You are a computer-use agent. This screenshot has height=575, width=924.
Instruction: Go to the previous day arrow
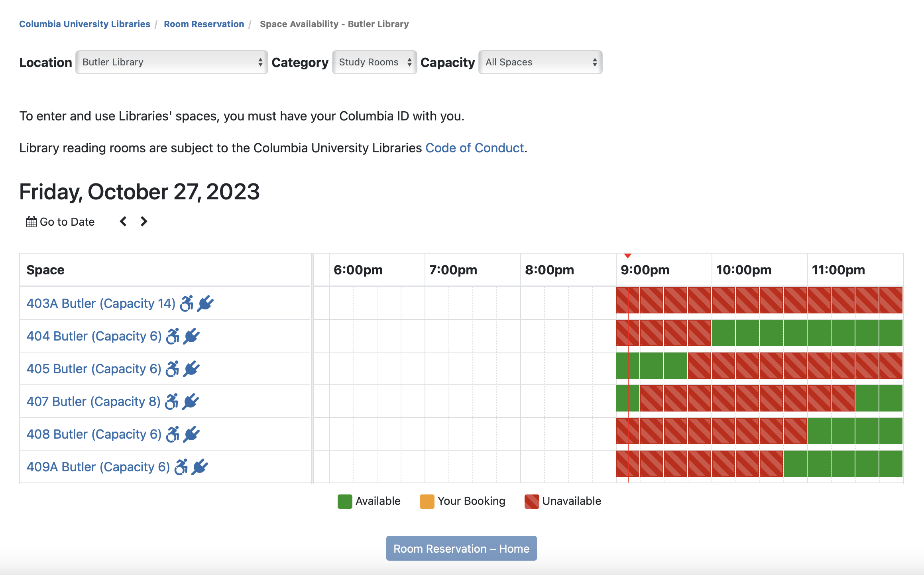123,221
